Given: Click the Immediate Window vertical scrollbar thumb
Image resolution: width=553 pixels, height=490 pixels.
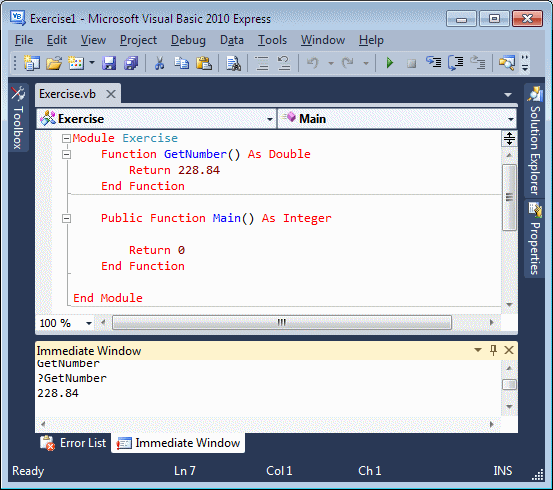Looking at the screenshot, I should pos(509,385).
